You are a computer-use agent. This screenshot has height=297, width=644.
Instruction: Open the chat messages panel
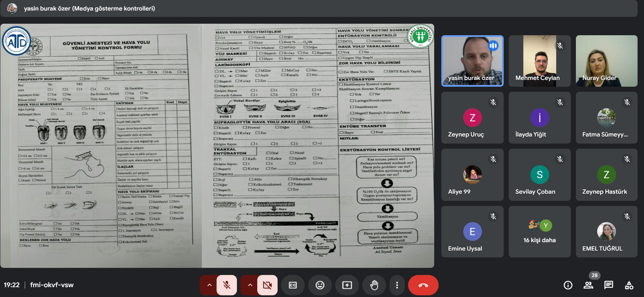point(609,285)
